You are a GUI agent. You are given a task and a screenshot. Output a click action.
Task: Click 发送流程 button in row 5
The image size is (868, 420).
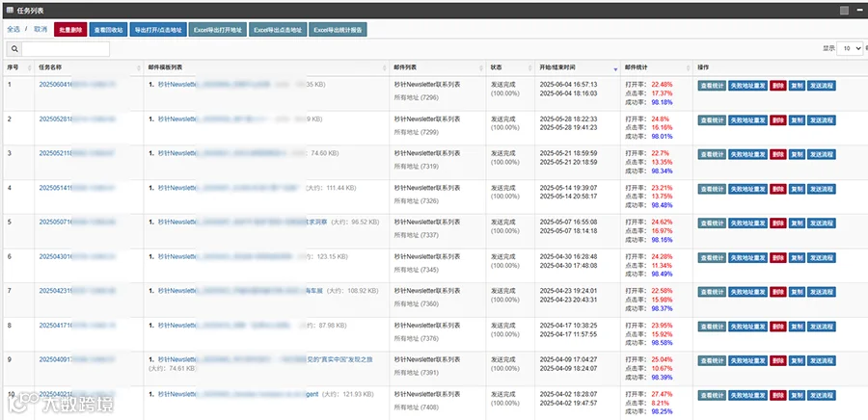click(821, 223)
